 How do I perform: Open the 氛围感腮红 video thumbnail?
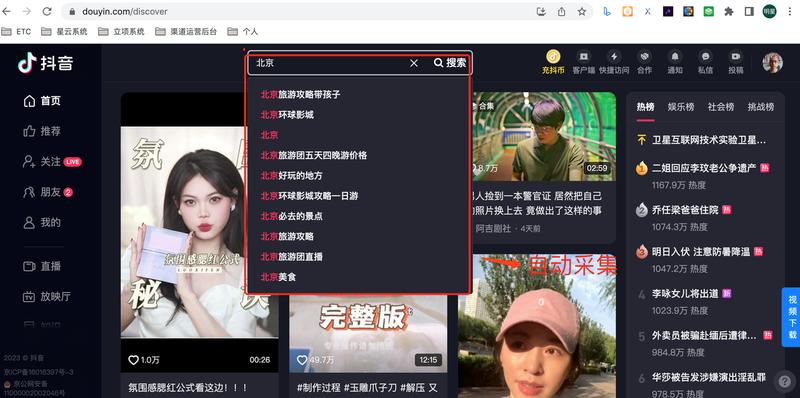coord(199,232)
